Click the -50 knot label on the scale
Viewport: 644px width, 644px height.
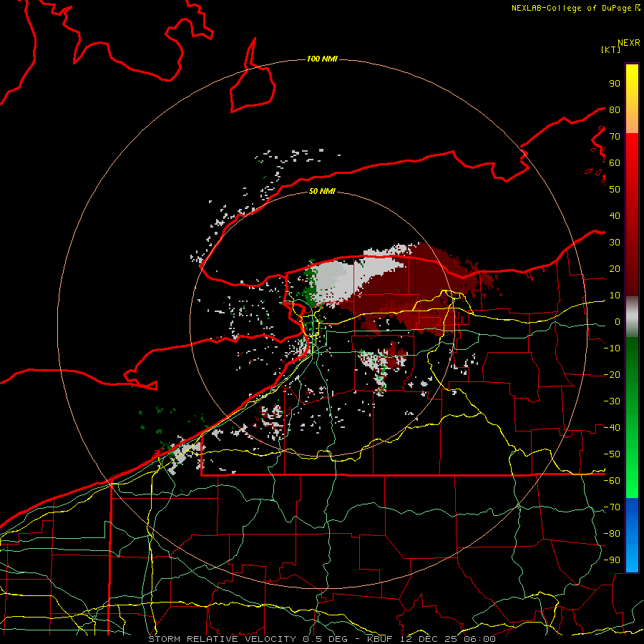(x=612, y=454)
